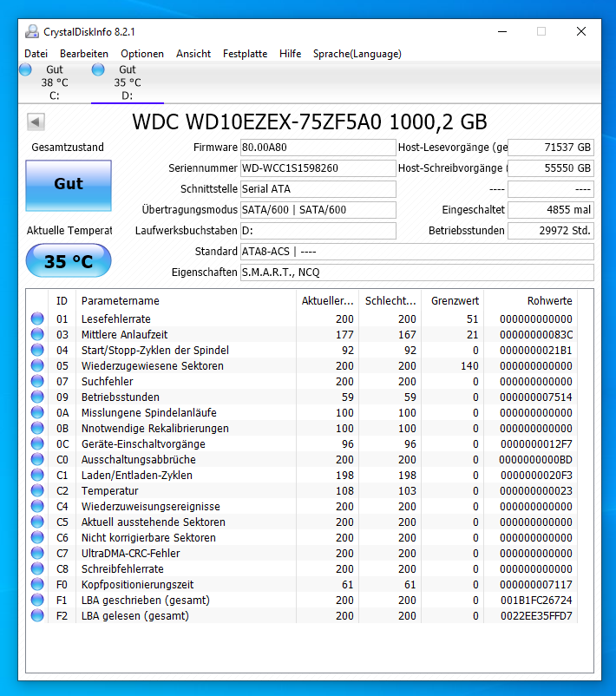Screen dimensions: 616x696
Task: Click status orb of Temperatur row
Action: tap(37, 490)
